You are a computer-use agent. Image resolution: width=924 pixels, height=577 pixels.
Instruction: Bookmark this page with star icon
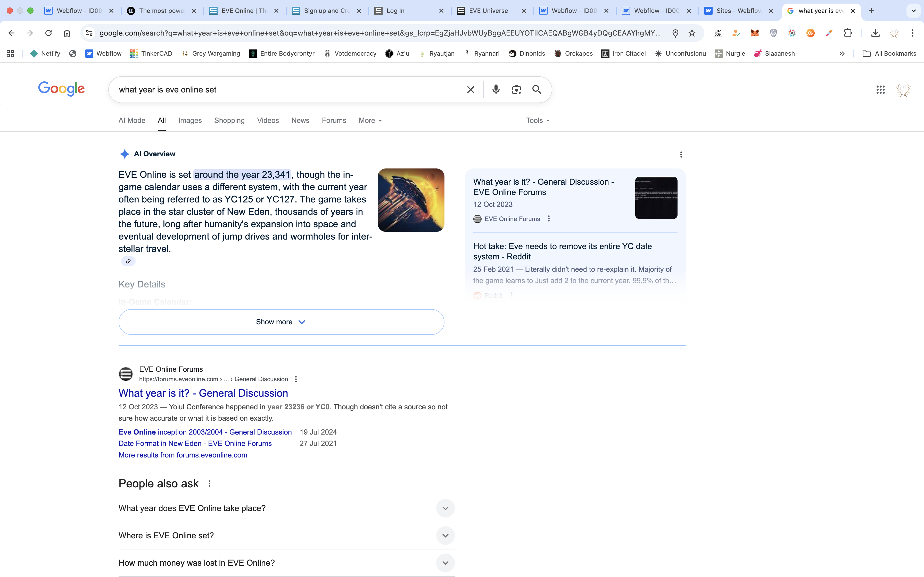(691, 33)
